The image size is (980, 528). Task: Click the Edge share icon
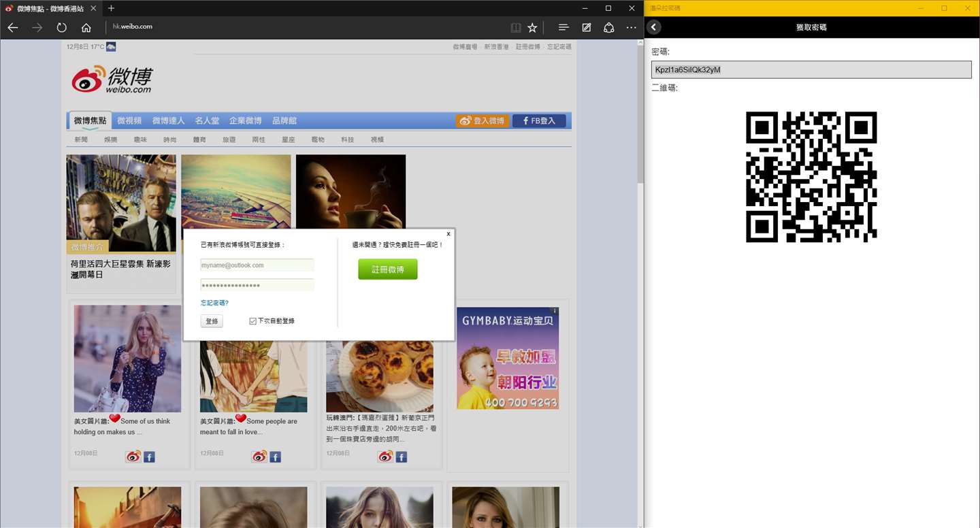coord(609,27)
